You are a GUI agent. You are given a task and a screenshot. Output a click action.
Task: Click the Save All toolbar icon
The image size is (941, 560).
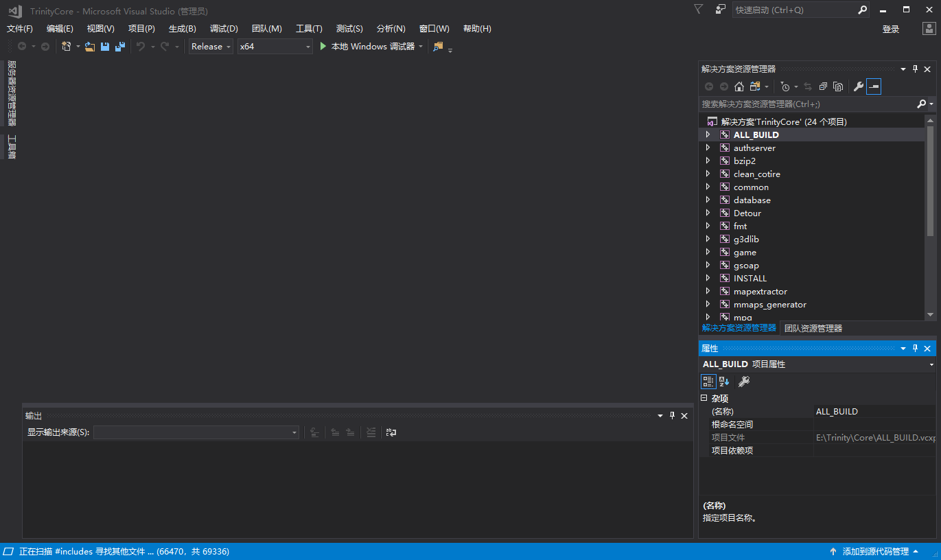pyautogui.click(x=120, y=47)
